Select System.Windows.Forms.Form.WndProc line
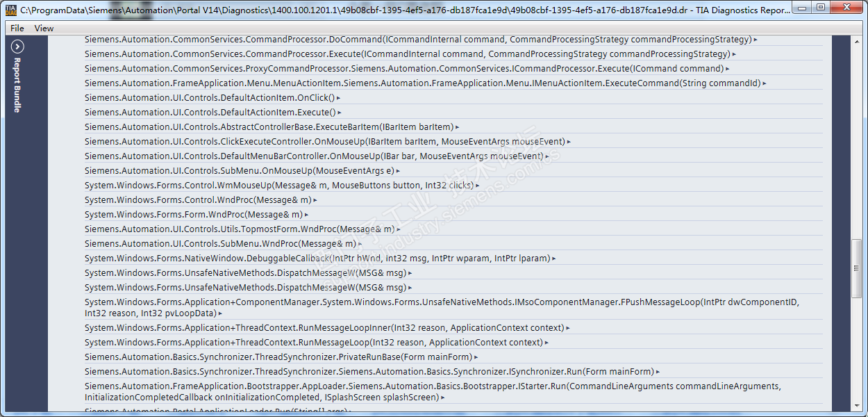868x417 pixels. (193, 215)
